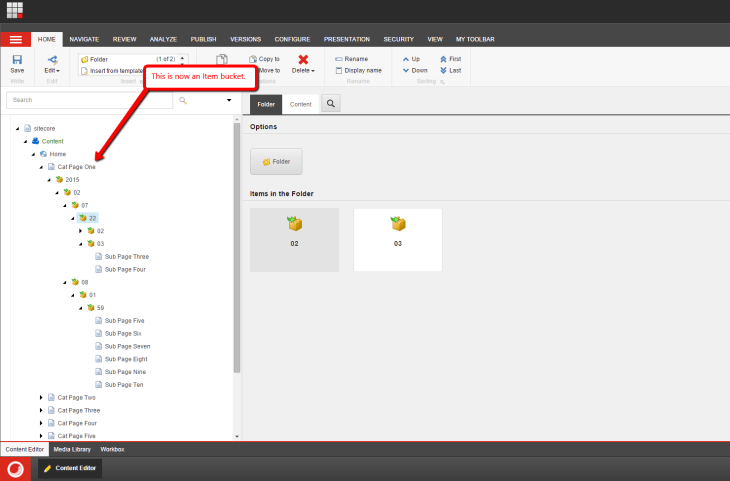Switch to the Publish ribbon tab
This screenshot has height=481, width=730.
(x=203, y=39)
